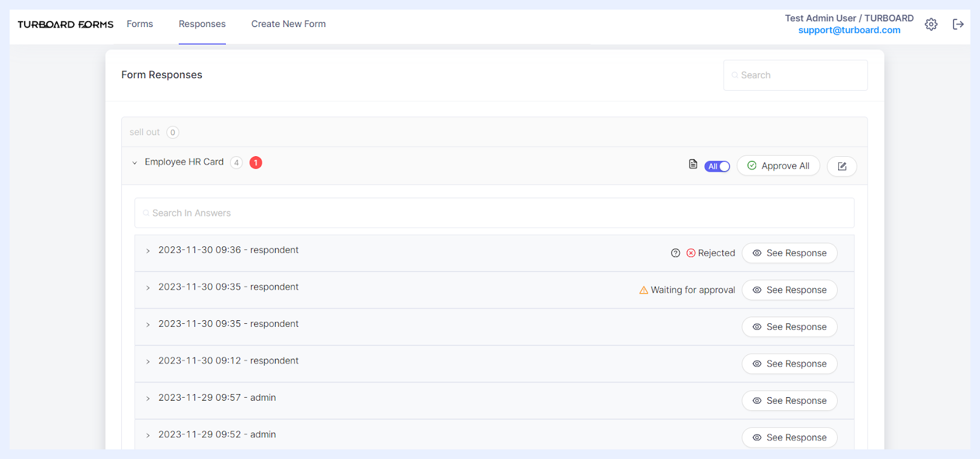
Task: Click See Response for 2023-11-30 09:12 respondent
Action: tap(790, 364)
